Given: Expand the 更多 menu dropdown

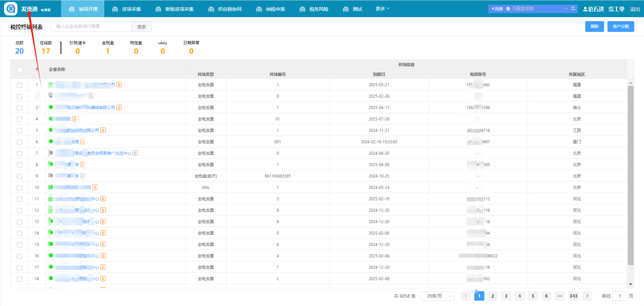Looking at the screenshot, I should [382, 9].
